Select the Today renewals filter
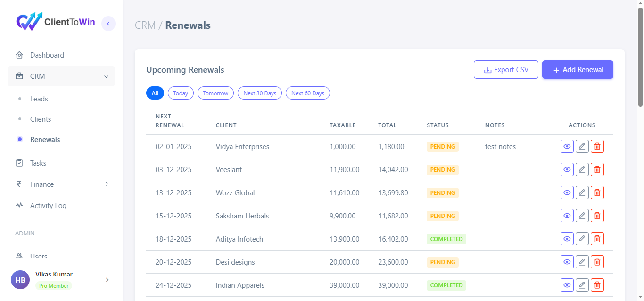Viewport: 644px width, 301px height. [x=181, y=93]
